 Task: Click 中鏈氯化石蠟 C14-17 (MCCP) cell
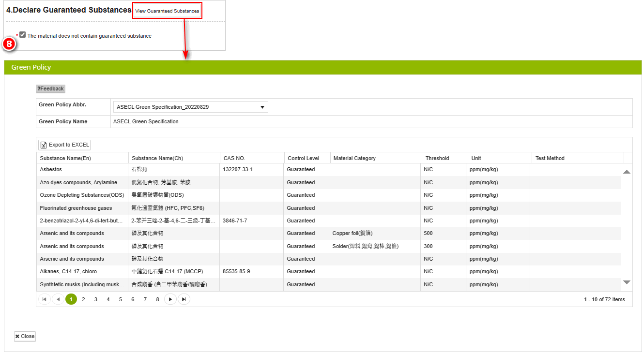[x=174, y=272]
